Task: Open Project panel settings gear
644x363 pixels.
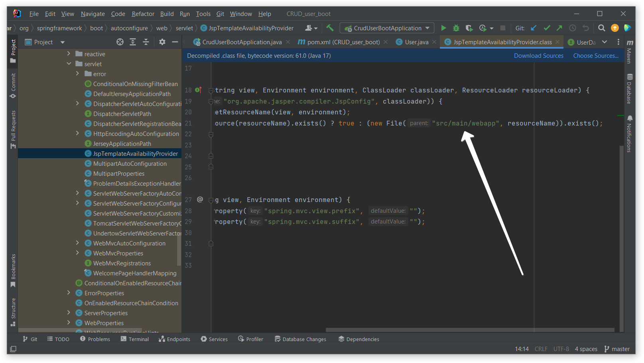Action: [x=162, y=42]
